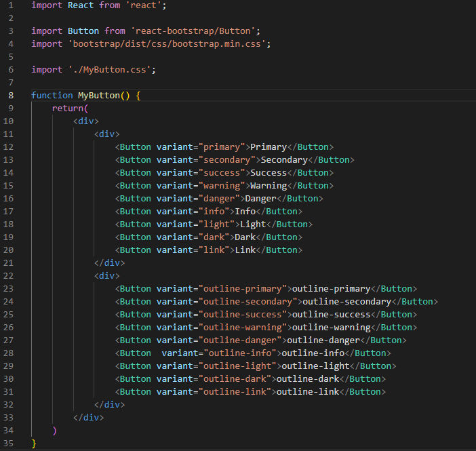Image resolution: width=476 pixels, height=451 pixels.
Task: Click the "link" variant value on line 20
Action: pos(214,250)
